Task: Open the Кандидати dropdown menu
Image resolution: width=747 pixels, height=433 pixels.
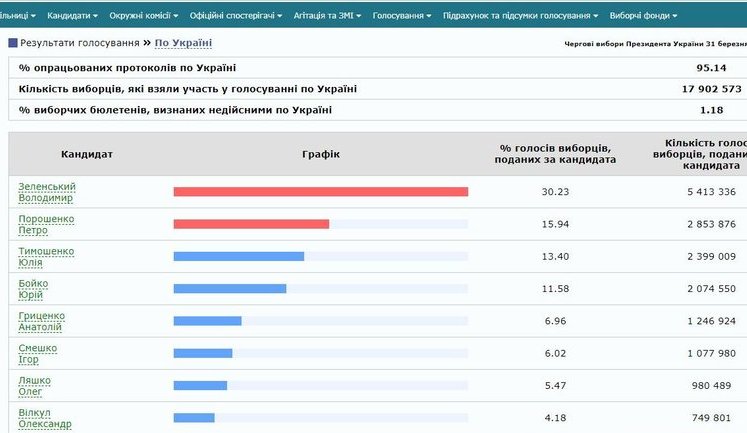Action: pyautogui.click(x=72, y=16)
